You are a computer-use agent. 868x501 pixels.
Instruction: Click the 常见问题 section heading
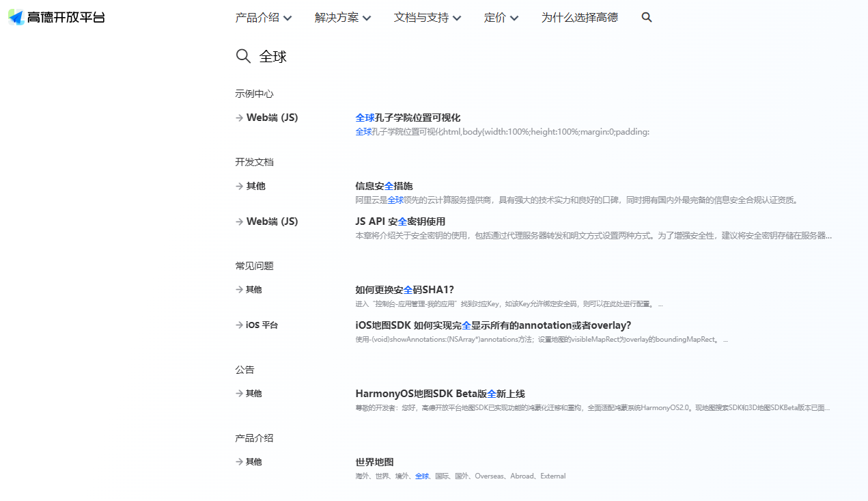[x=254, y=266]
